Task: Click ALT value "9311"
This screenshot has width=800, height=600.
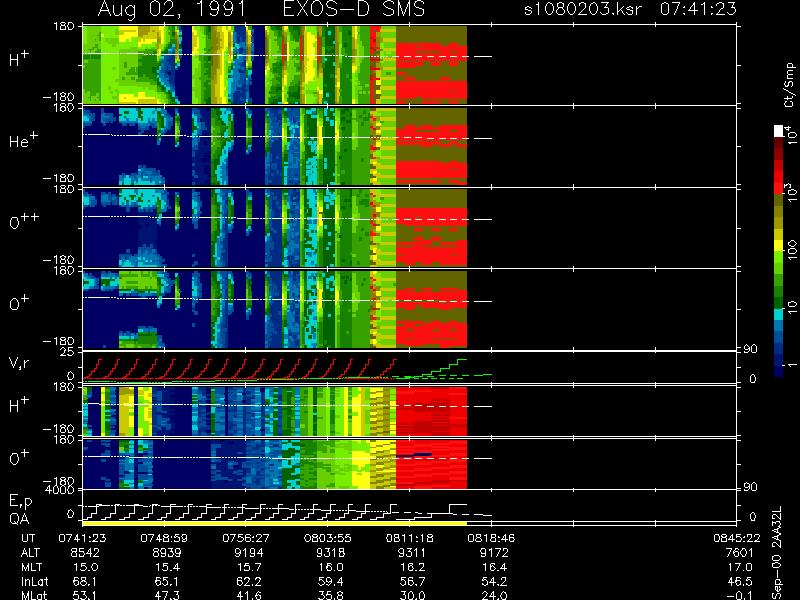Action: click(x=412, y=553)
